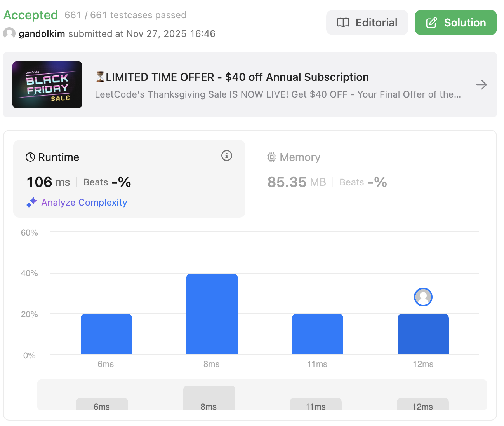Click Analyze Complexity link
Image resolution: width=504 pixels, height=426 pixels.
(84, 203)
